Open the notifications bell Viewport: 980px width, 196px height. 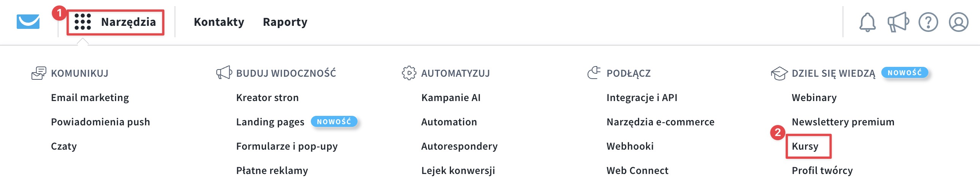[x=867, y=22]
